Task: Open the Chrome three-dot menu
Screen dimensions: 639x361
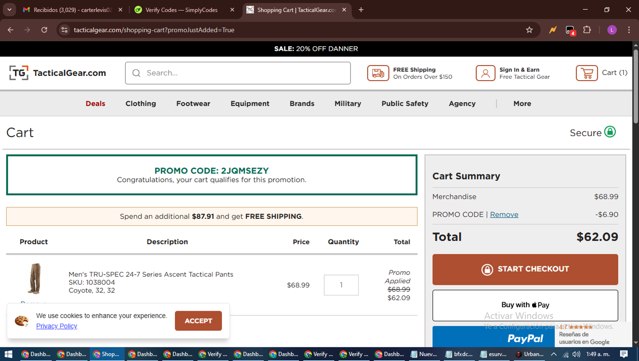Action: (628, 30)
